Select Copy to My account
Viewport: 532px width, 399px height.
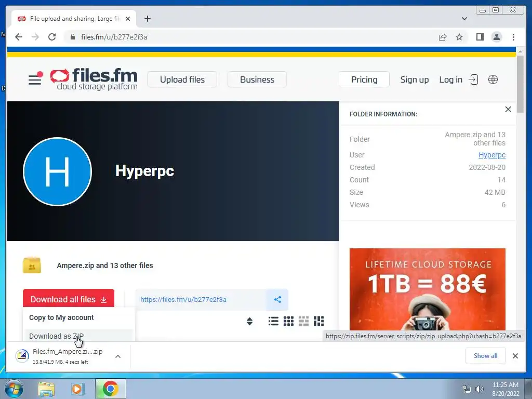coord(61,317)
